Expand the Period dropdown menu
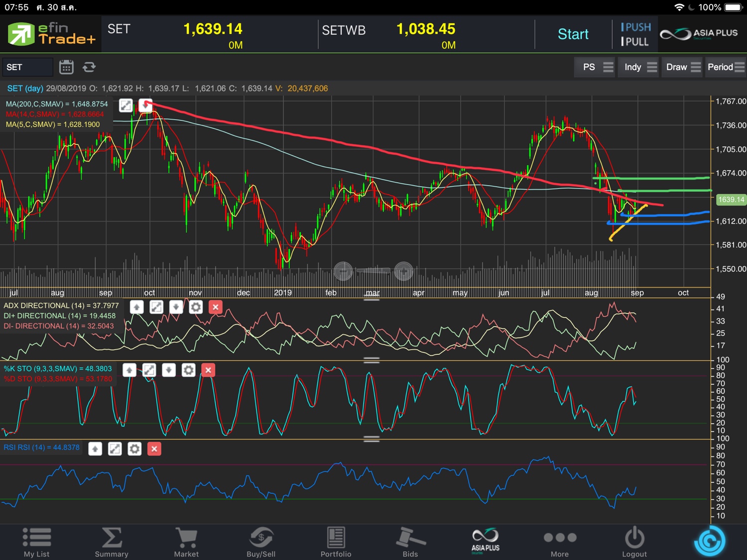 (x=726, y=67)
